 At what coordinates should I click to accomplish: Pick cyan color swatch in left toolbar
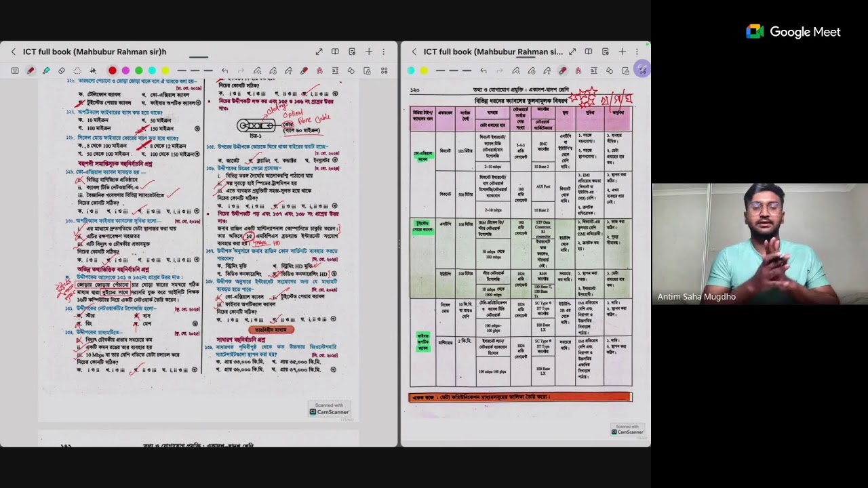click(152, 70)
